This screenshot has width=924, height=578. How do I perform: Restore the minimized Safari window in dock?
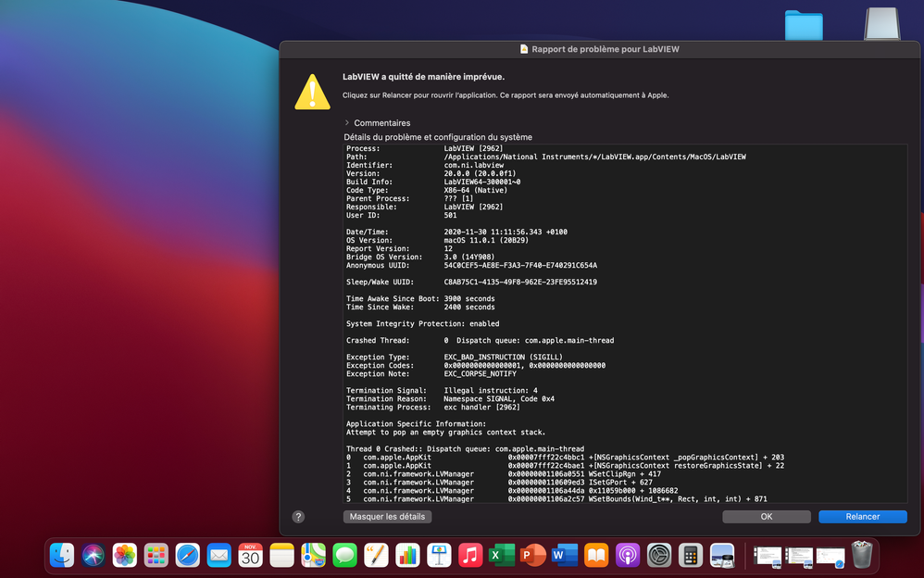(x=830, y=557)
